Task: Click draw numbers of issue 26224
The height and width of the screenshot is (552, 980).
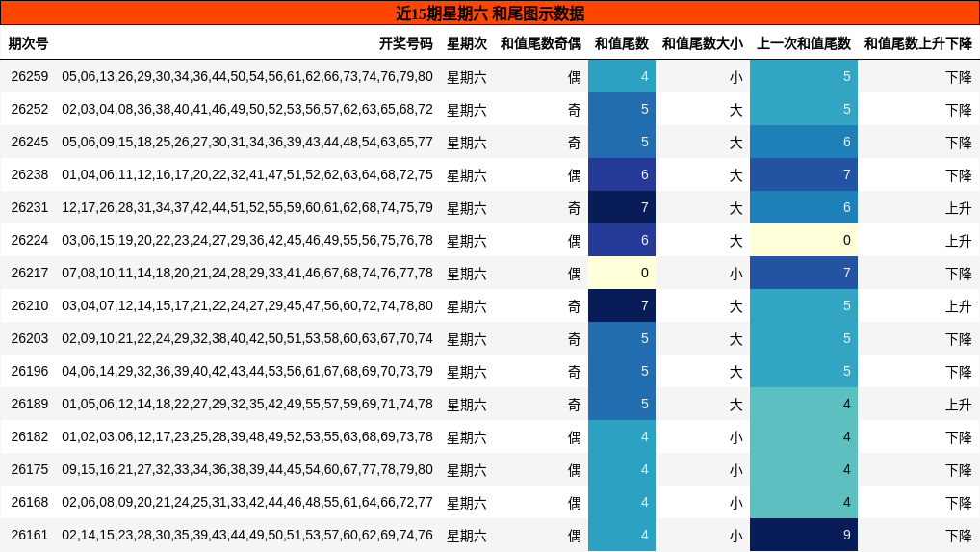Action: 246,240
